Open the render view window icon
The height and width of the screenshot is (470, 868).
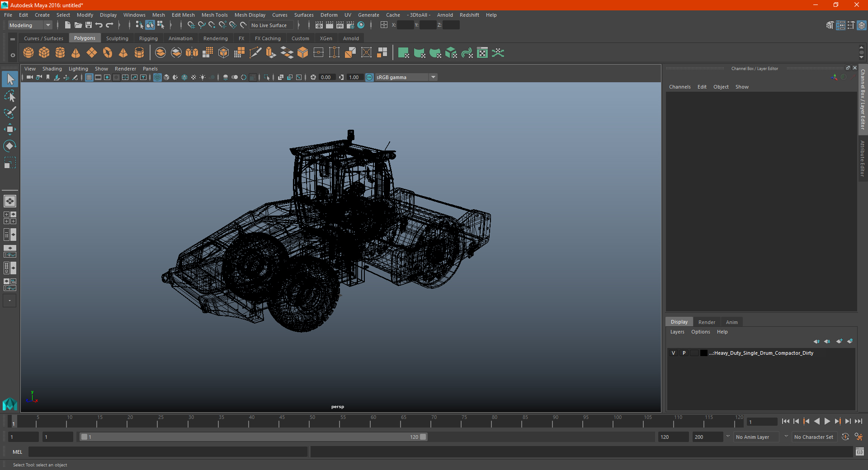319,25
